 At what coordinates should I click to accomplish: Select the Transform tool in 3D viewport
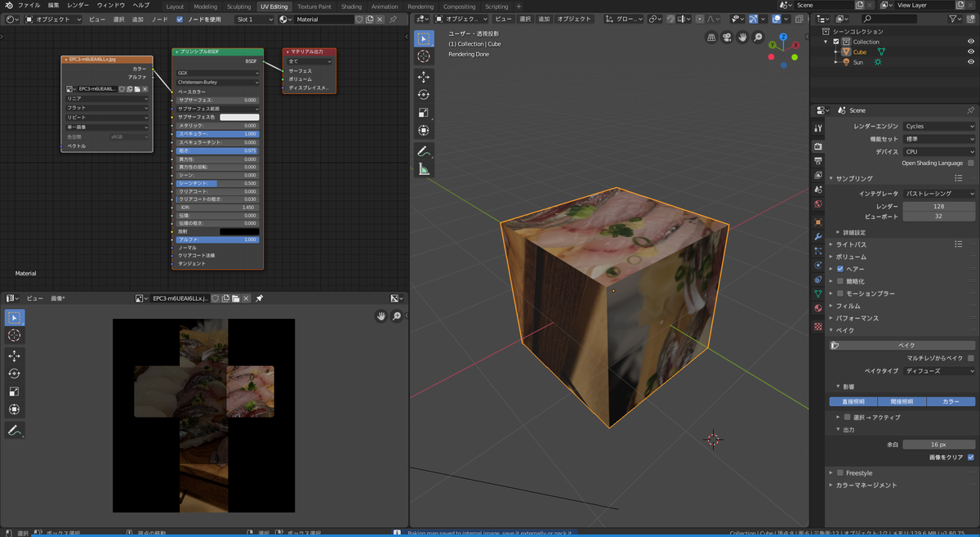coord(423,131)
